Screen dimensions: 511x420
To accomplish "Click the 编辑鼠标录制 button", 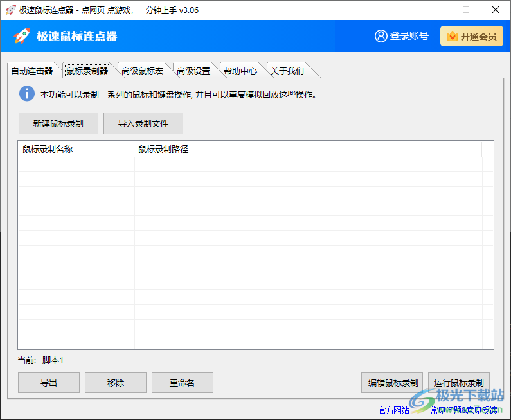I will point(392,383).
